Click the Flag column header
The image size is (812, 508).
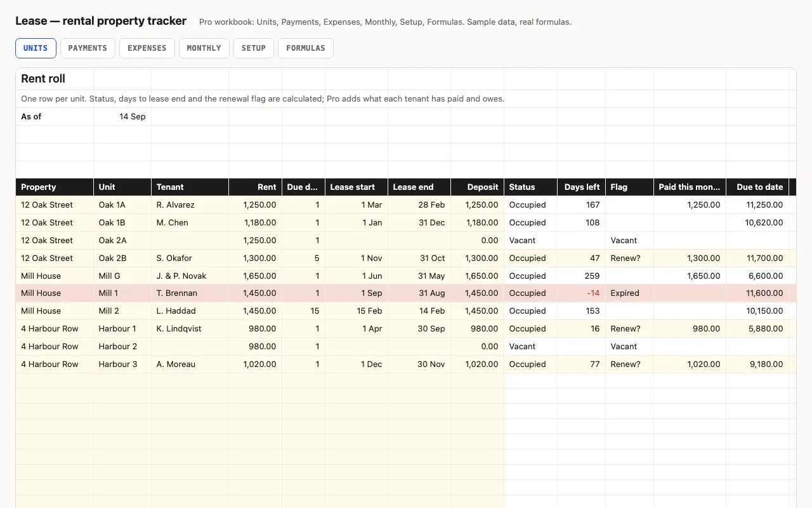629,187
